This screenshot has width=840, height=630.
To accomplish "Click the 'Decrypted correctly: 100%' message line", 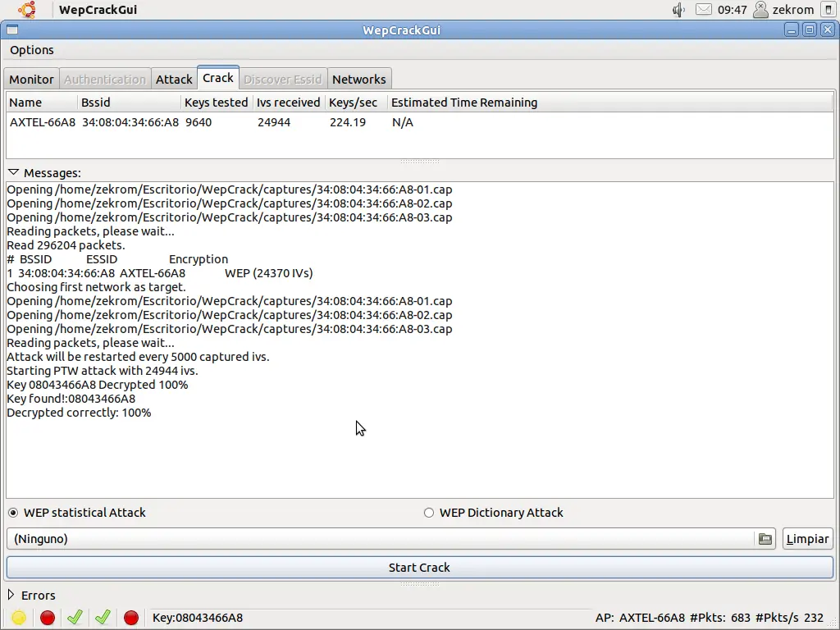I will tap(79, 413).
